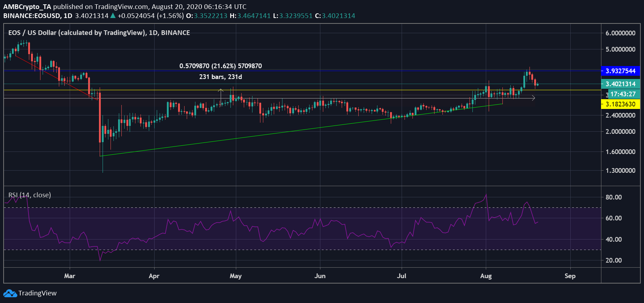
Task: Click the 21.62% price range measurement label
Action: click(220, 66)
